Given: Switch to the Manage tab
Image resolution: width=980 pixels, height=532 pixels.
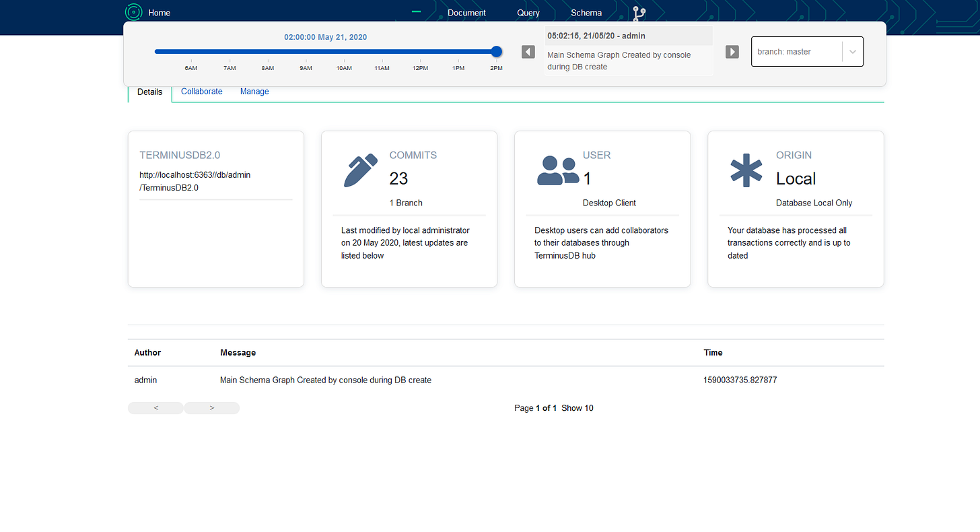Looking at the screenshot, I should coord(254,92).
